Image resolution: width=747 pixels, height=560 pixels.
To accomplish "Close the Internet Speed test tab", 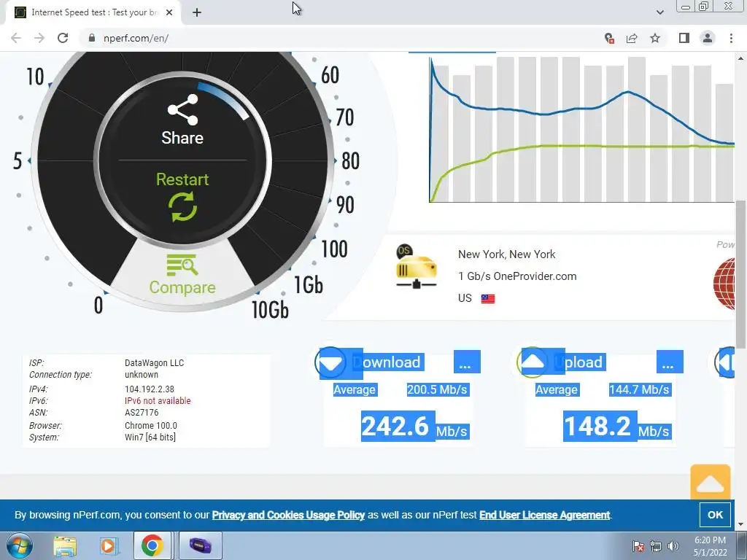I will point(169,12).
